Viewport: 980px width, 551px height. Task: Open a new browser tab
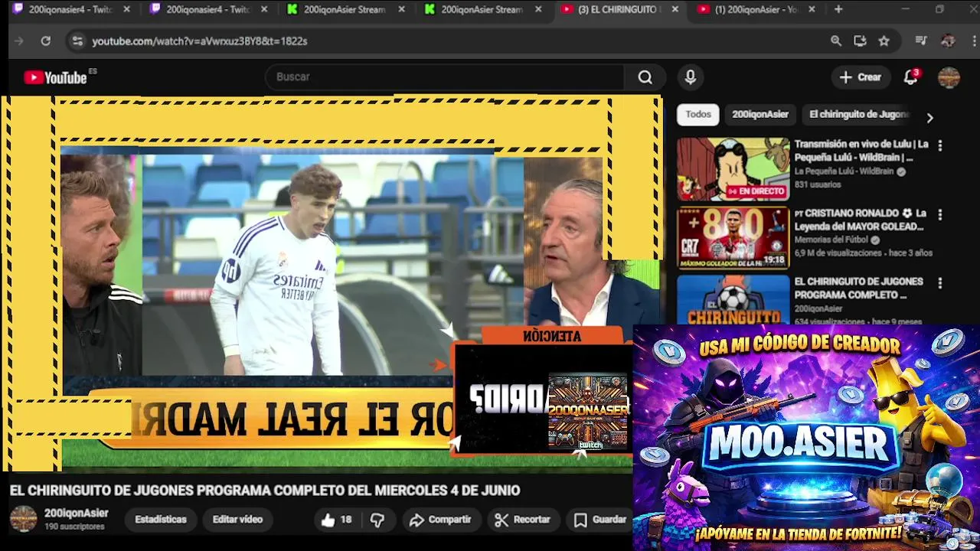(x=838, y=9)
